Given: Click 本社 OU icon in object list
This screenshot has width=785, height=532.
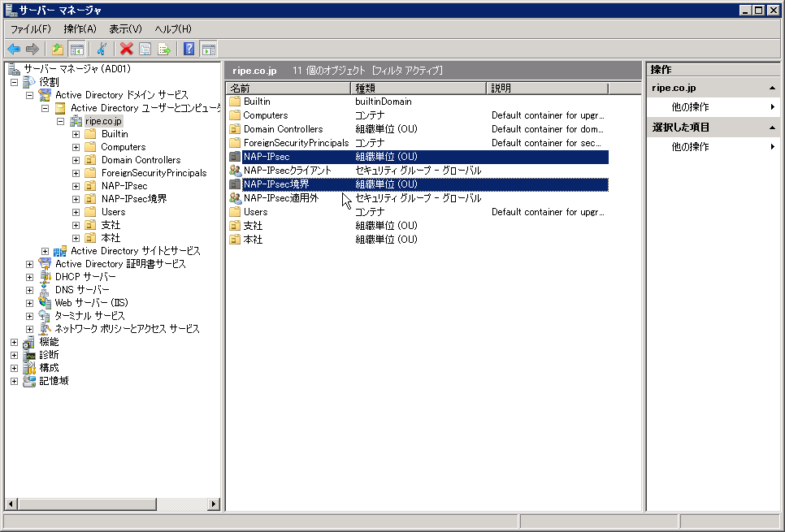Looking at the screenshot, I should 235,240.
